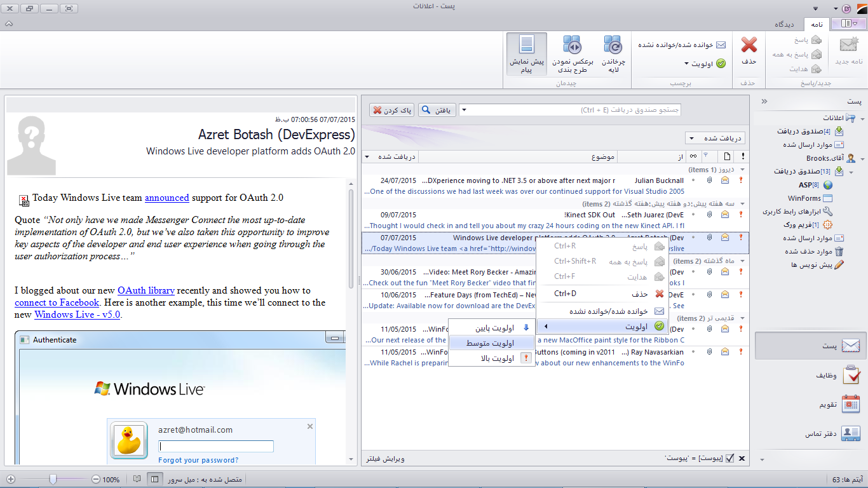
Task: Select the پست mail module in the navigation
Action: coord(811,346)
